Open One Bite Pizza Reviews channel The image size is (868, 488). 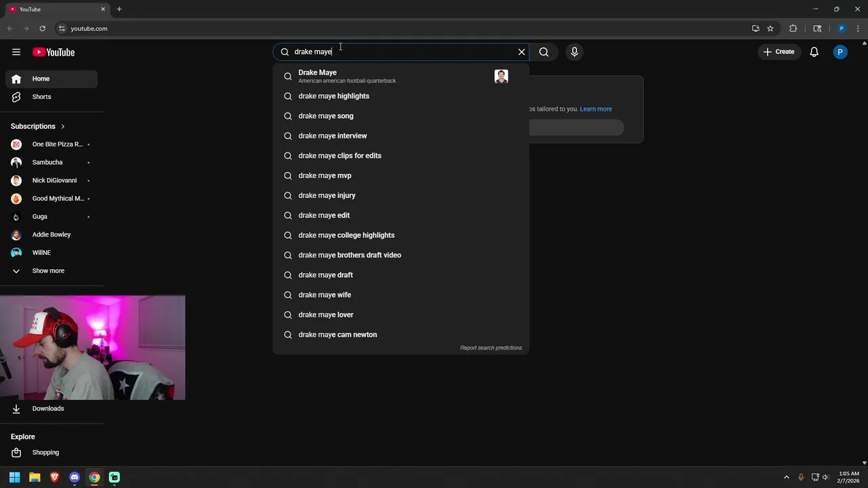coord(52,144)
